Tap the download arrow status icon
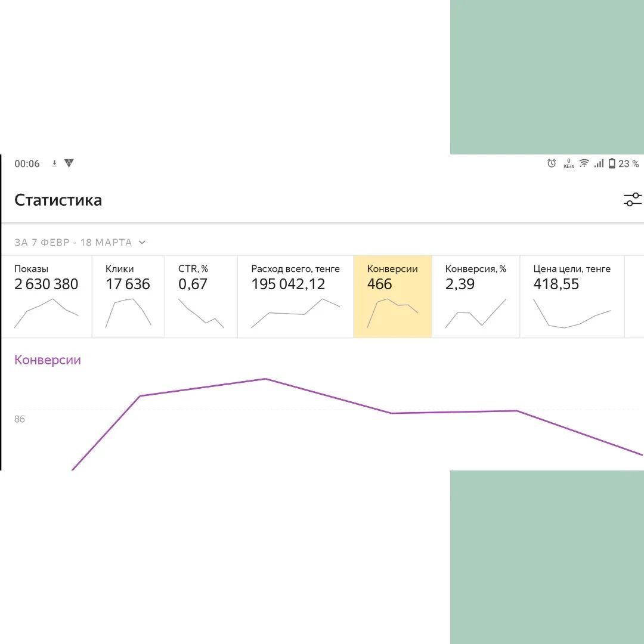644x644 pixels. pyautogui.click(x=54, y=163)
